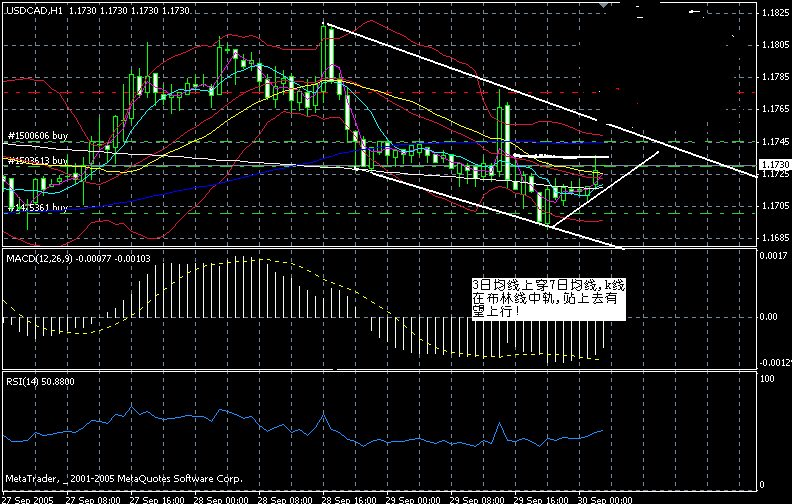792x504 pixels.
Task: Click the 1.1705 price axis label
Action: coord(775,206)
